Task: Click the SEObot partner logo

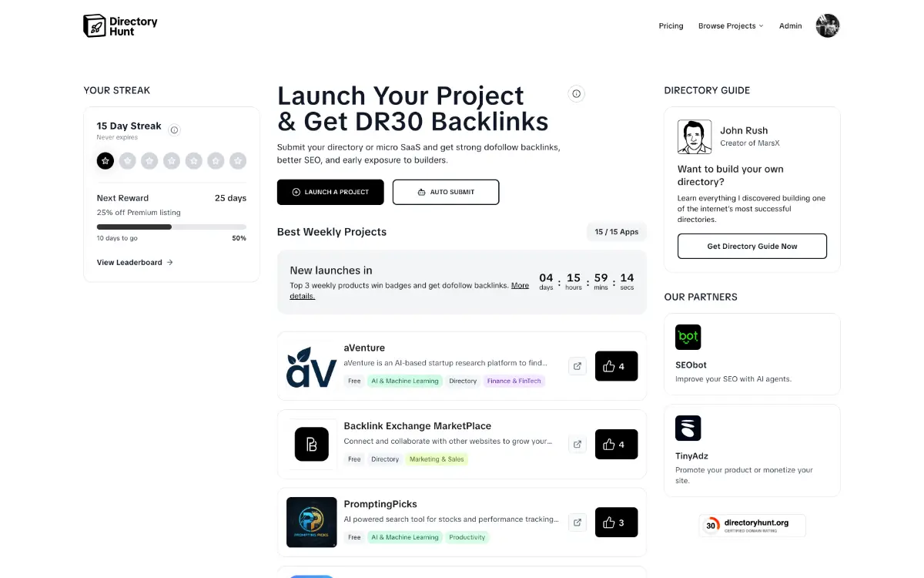Action: (688, 337)
